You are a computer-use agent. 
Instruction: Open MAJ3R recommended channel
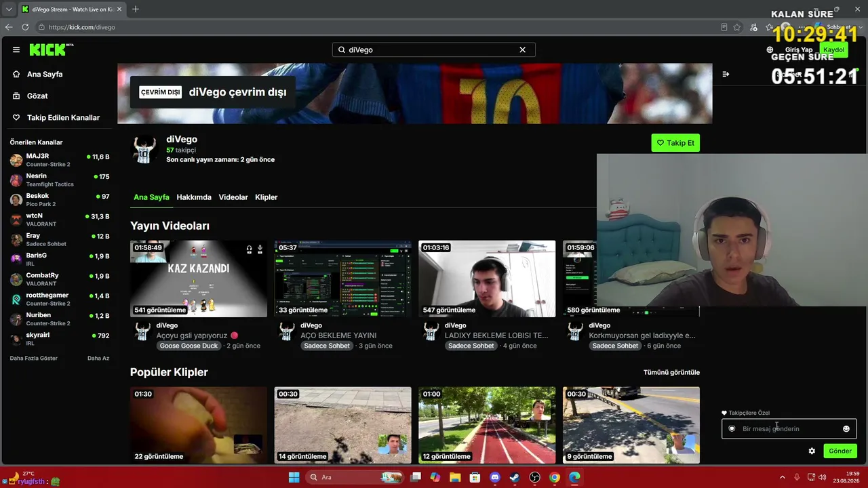point(60,160)
